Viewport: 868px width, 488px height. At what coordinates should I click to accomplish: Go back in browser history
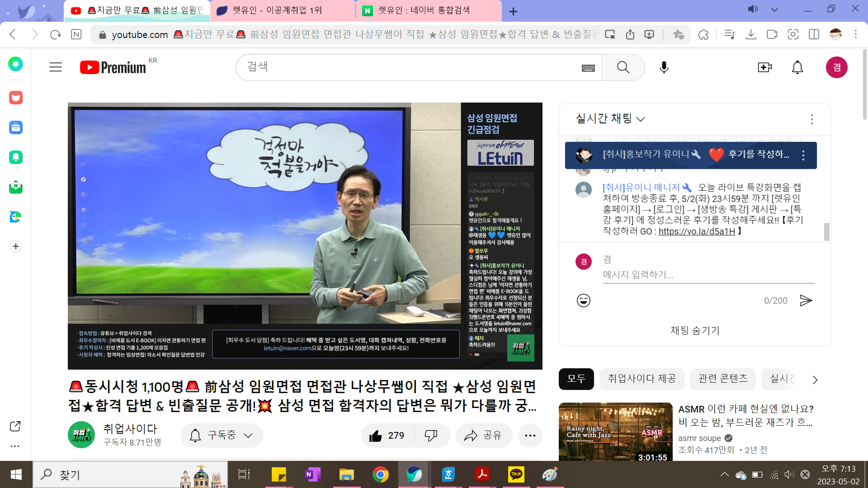point(13,34)
